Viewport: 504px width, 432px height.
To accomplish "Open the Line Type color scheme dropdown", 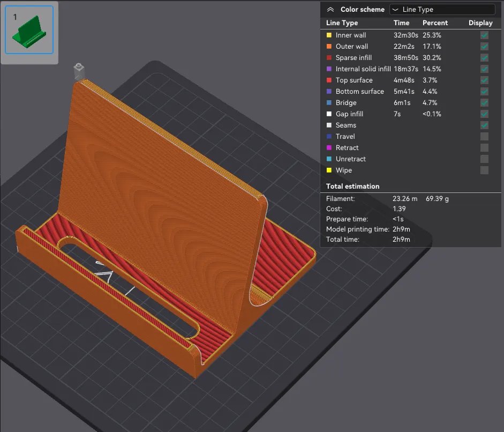I will tap(442, 10).
